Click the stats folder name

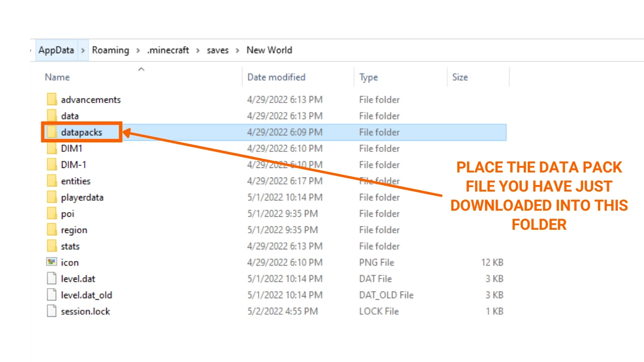pyautogui.click(x=70, y=246)
